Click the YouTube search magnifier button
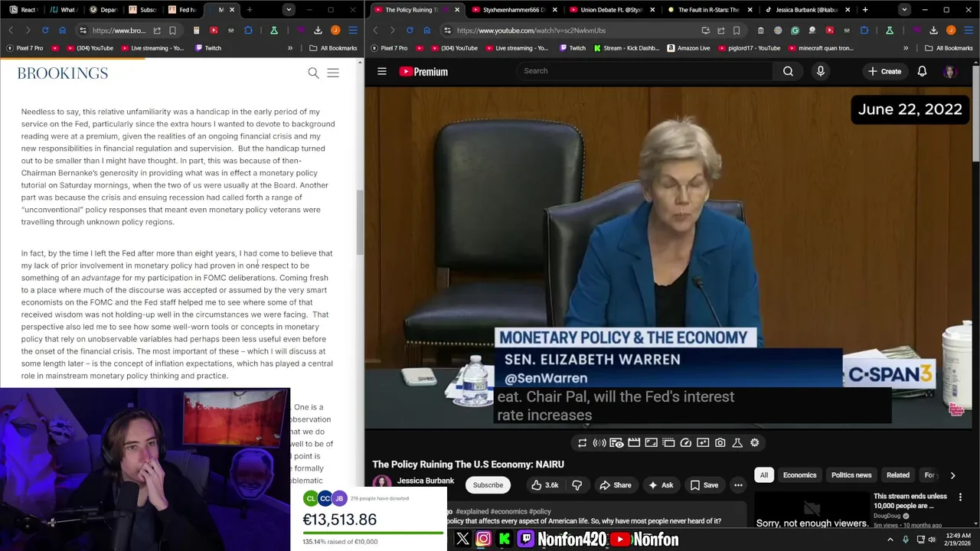The height and width of the screenshot is (551, 980). pos(788,71)
